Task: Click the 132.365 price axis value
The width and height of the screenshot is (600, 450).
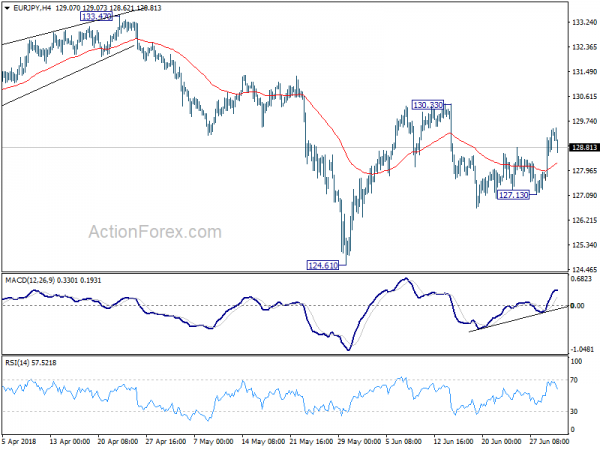Action: pos(584,47)
